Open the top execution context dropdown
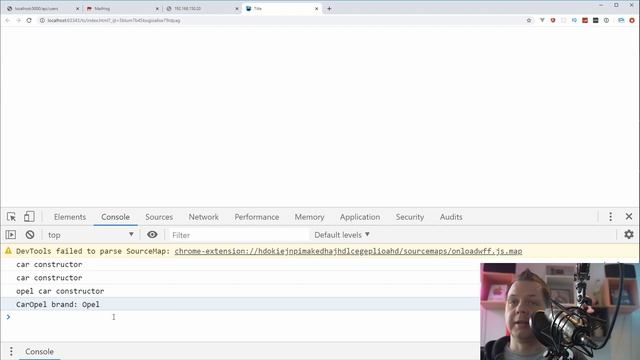The width and height of the screenshot is (640, 360). [x=90, y=235]
